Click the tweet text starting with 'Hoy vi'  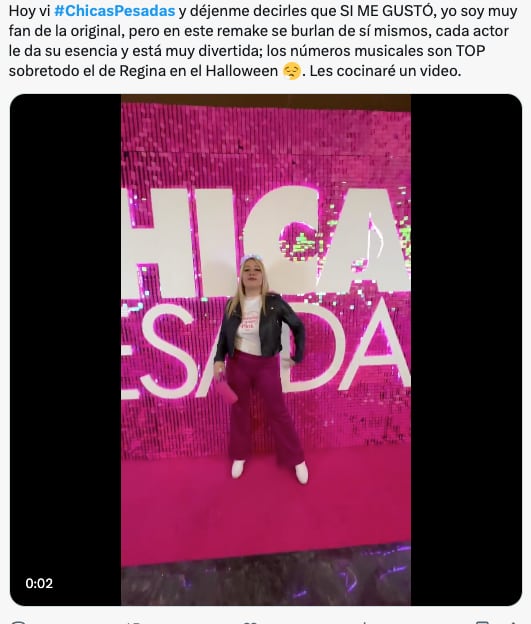coord(264,41)
